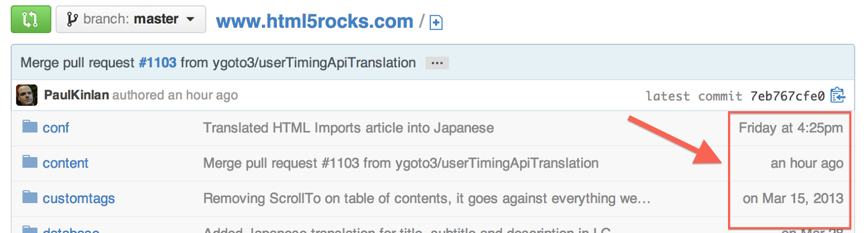This screenshot has width=868, height=233.
Task: Open pull request #1103 link in header
Action: tap(157, 63)
